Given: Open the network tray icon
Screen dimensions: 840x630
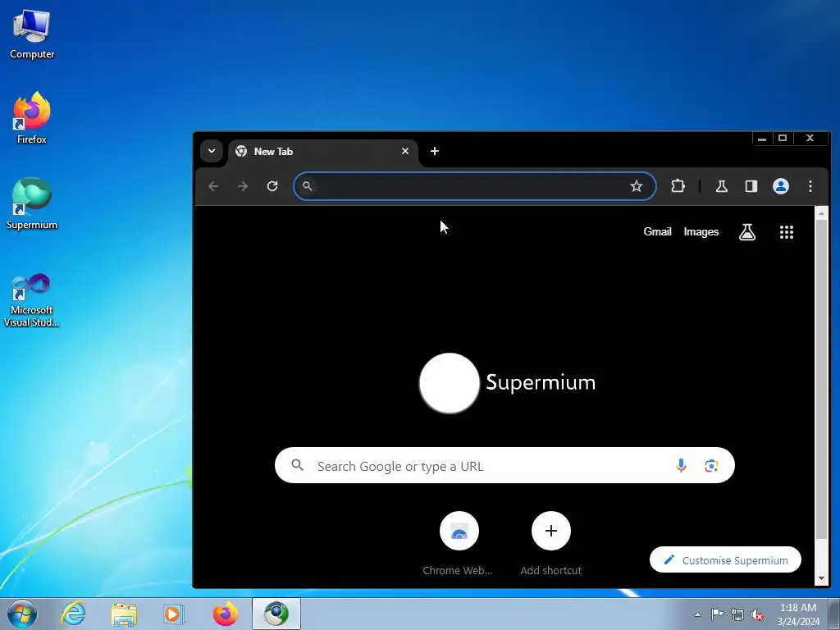Looking at the screenshot, I should click(x=737, y=614).
